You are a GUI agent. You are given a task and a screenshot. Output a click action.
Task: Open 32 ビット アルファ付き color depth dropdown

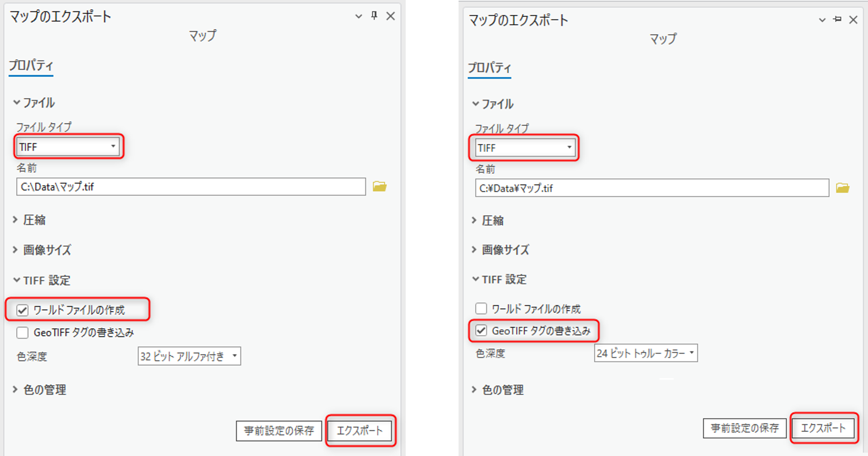tap(189, 356)
